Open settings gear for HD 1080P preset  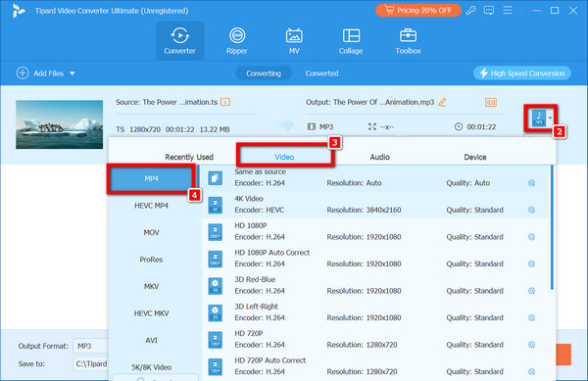(531, 237)
